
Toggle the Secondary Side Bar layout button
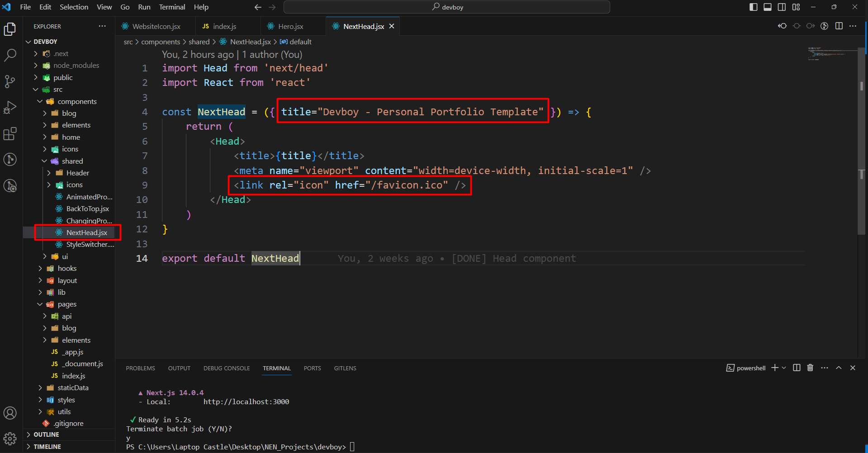782,7
